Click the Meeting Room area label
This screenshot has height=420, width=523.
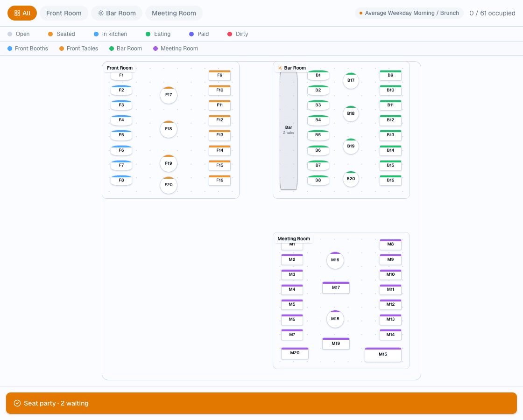pyautogui.click(x=294, y=239)
